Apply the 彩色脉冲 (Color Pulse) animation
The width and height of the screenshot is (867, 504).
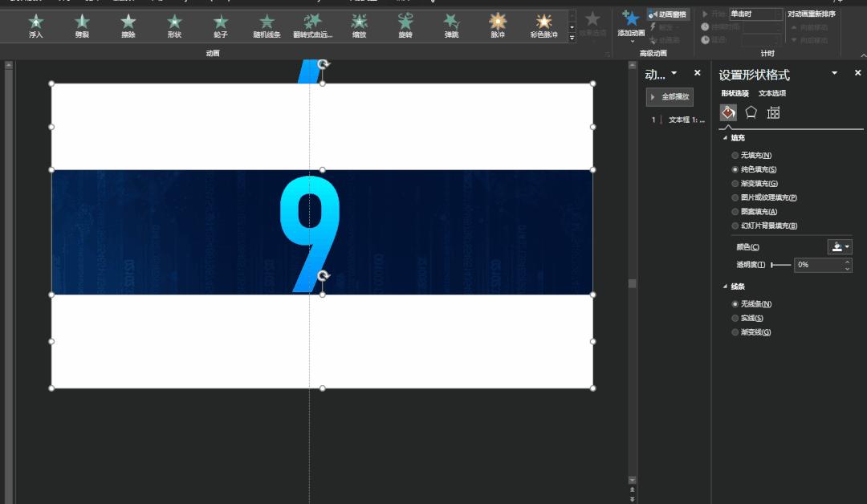[543, 25]
